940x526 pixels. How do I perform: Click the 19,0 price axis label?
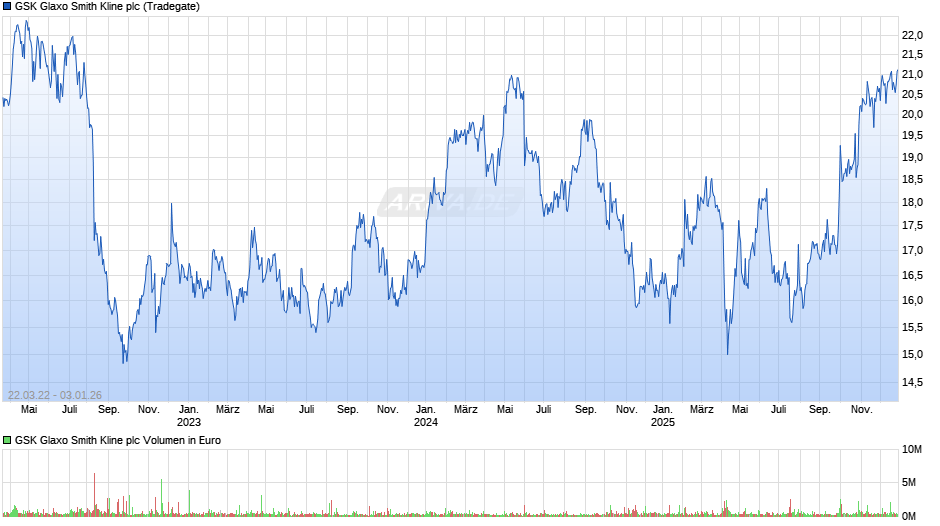point(912,158)
